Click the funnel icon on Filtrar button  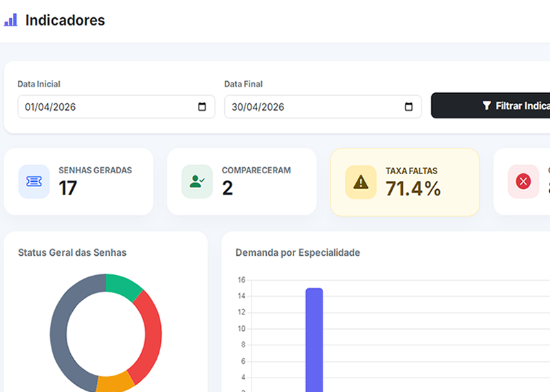[x=486, y=106]
